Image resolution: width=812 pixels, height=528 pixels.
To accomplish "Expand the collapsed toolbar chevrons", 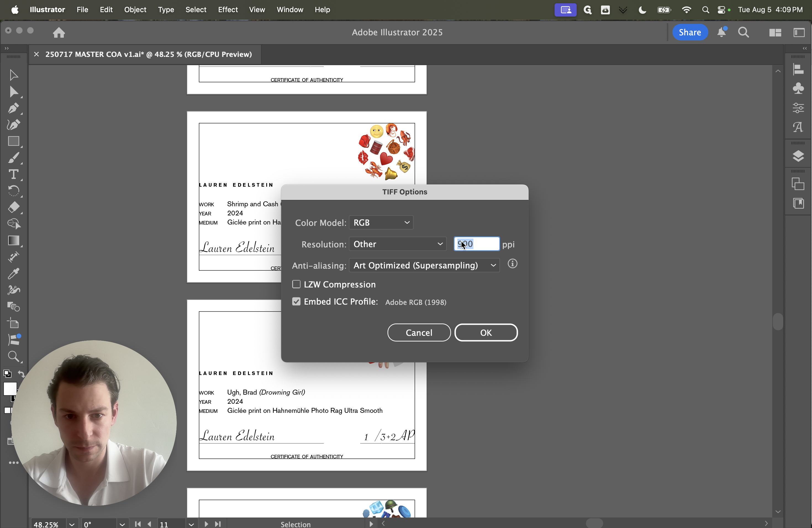I will [x=6, y=48].
